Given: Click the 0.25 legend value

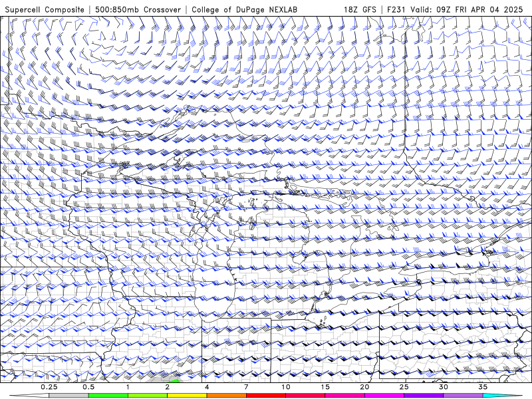Looking at the screenshot, I should click(49, 387).
